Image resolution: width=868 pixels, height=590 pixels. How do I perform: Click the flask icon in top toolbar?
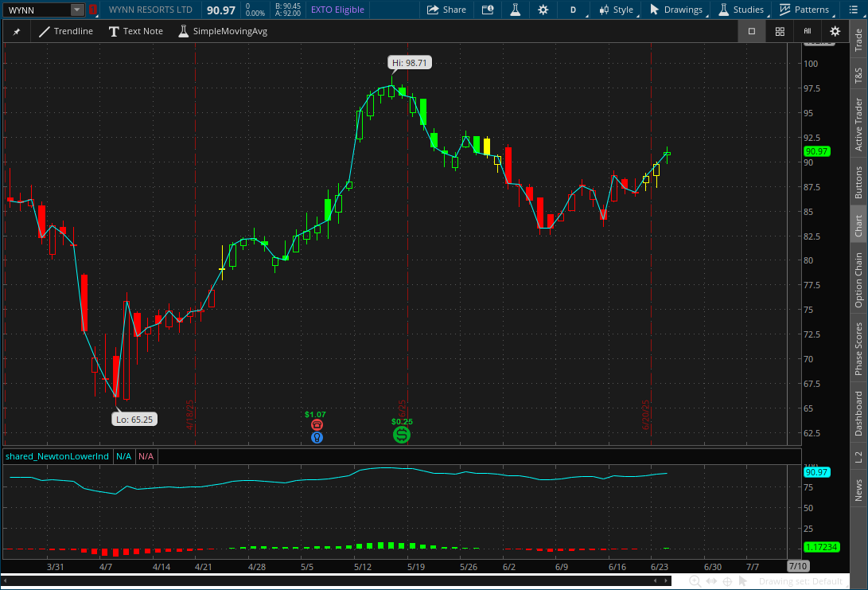click(x=515, y=10)
